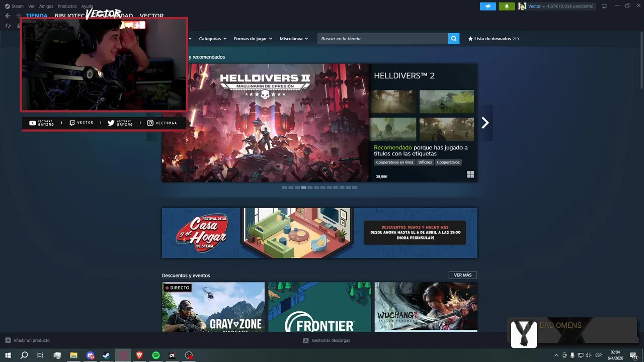This screenshot has height=362, width=644.
Task: Open the ESP language indicator
Action: (598, 355)
